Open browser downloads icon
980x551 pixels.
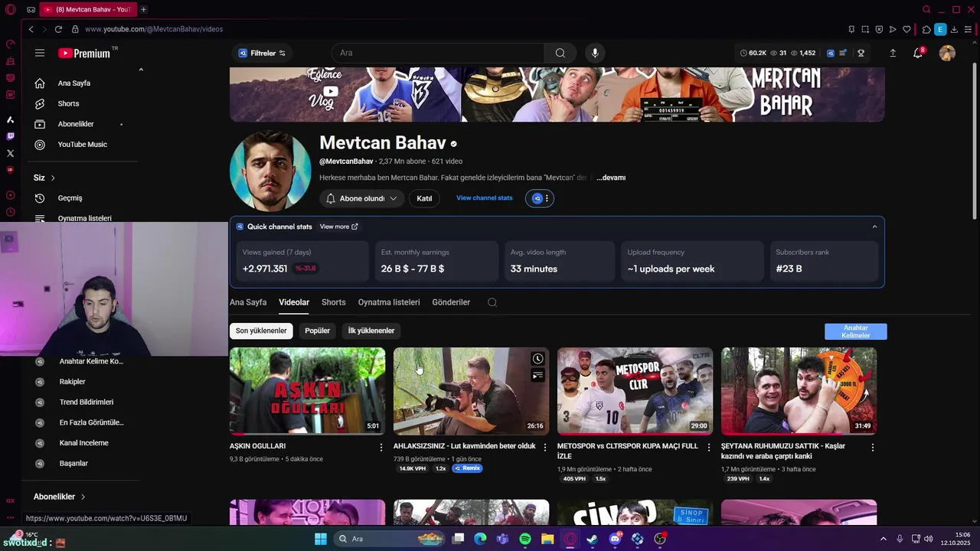tap(954, 29)
